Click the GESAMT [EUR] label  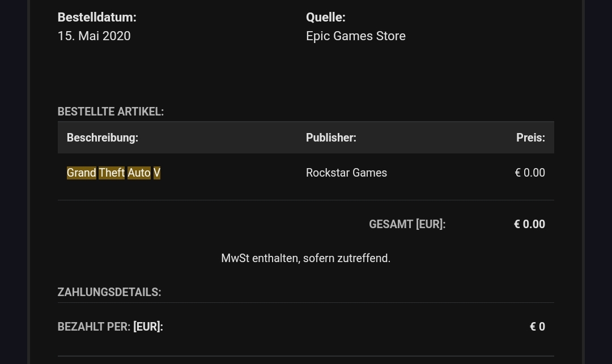[x=407, y=224]
